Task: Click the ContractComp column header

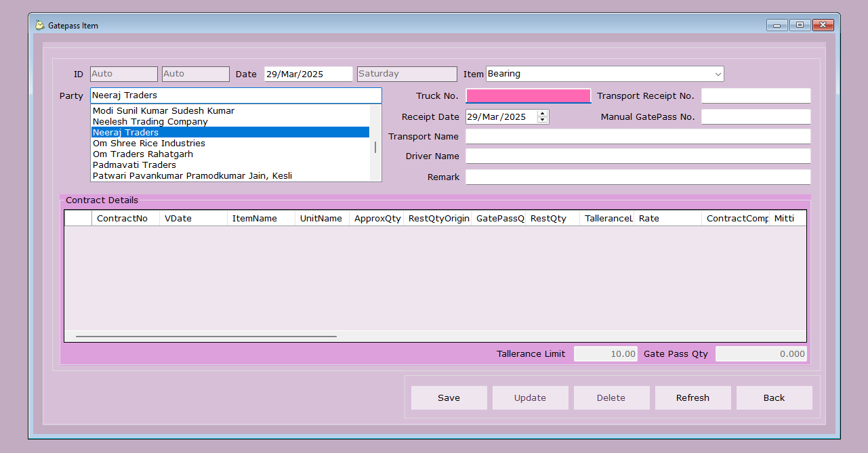Action: [735, 218]
